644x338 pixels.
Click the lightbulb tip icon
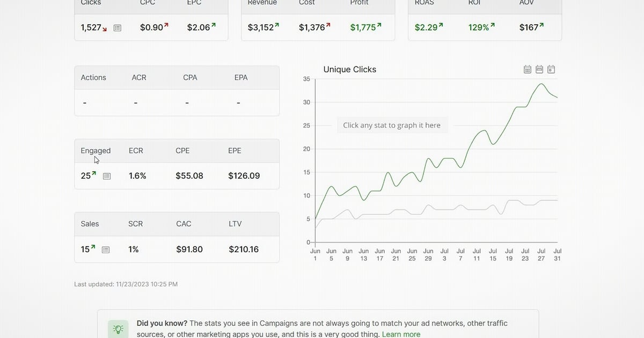pos(118,328)
